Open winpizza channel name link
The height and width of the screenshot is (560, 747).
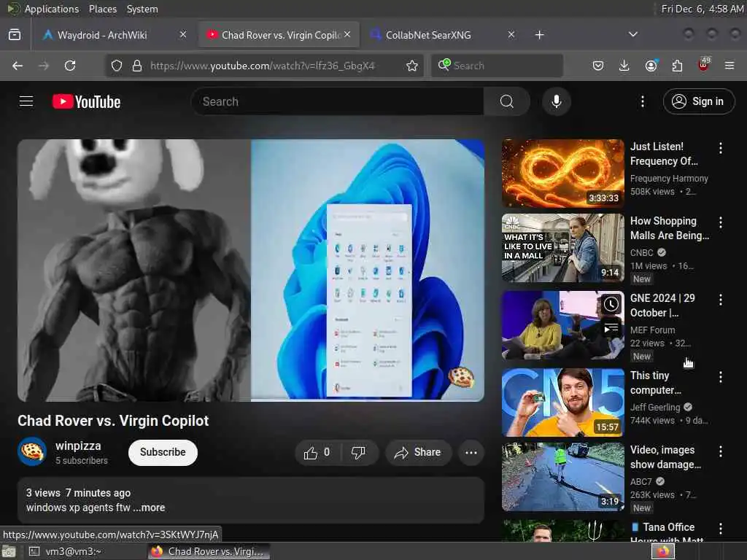[78, 446]
